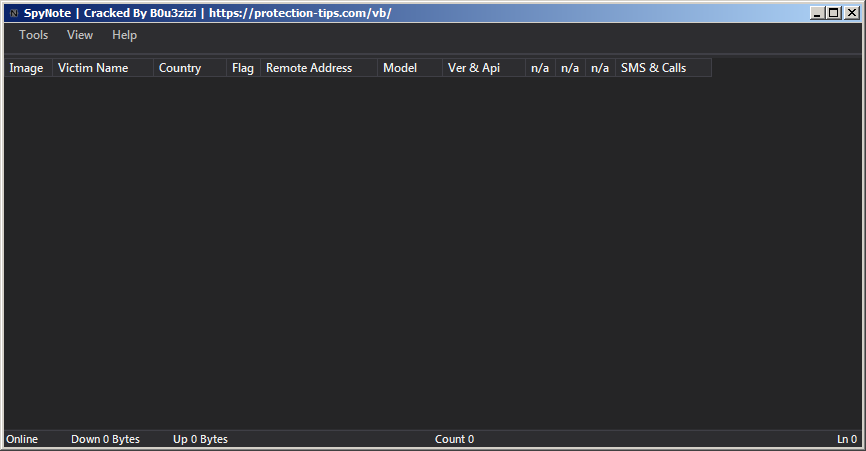
Task: Sort by the Victim Name column header
Action: pyautogui.click(x=102, y=68)
